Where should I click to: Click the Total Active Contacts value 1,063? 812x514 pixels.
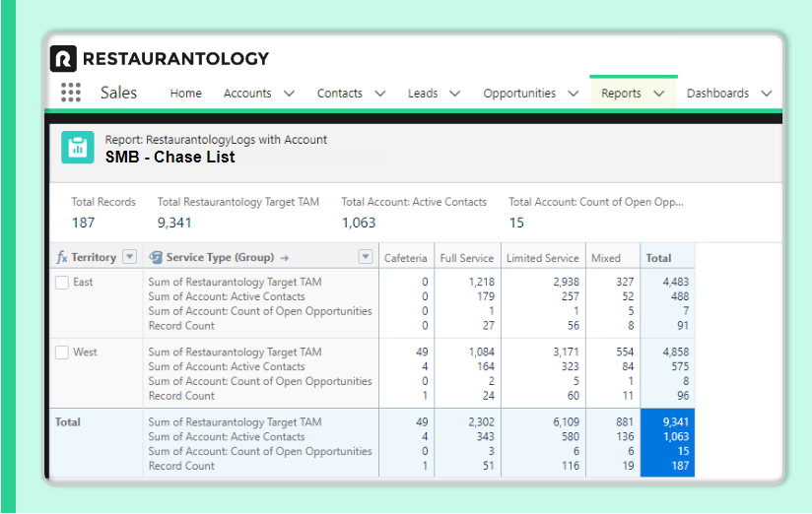click(x=359, y=223)
